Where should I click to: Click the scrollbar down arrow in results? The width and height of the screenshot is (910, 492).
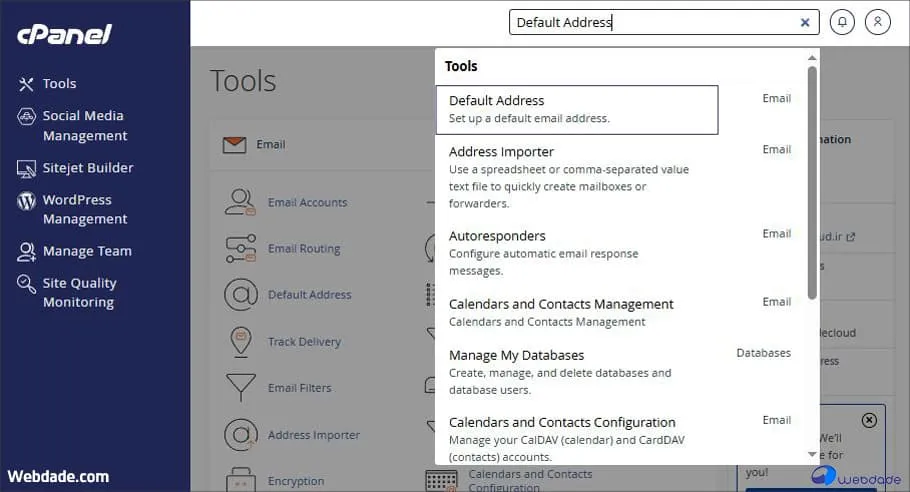point(812,454)
